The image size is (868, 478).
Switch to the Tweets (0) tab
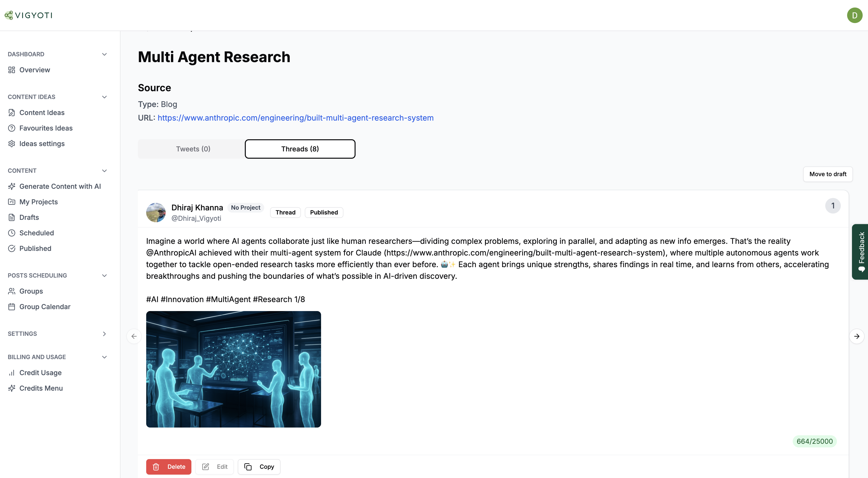coord(193,149)
